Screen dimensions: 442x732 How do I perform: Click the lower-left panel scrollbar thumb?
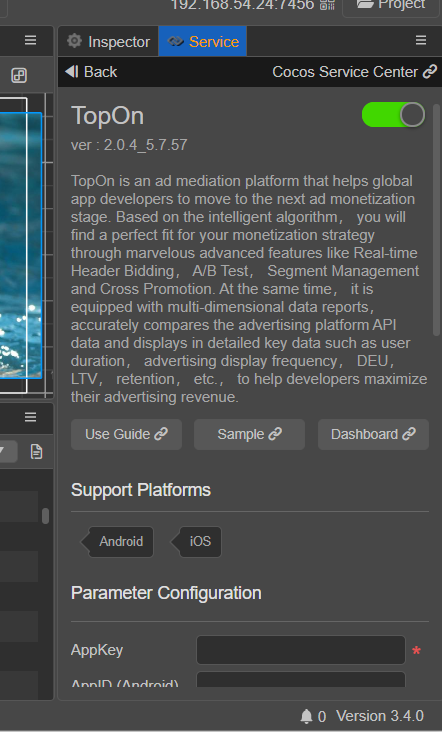point(45,516)
